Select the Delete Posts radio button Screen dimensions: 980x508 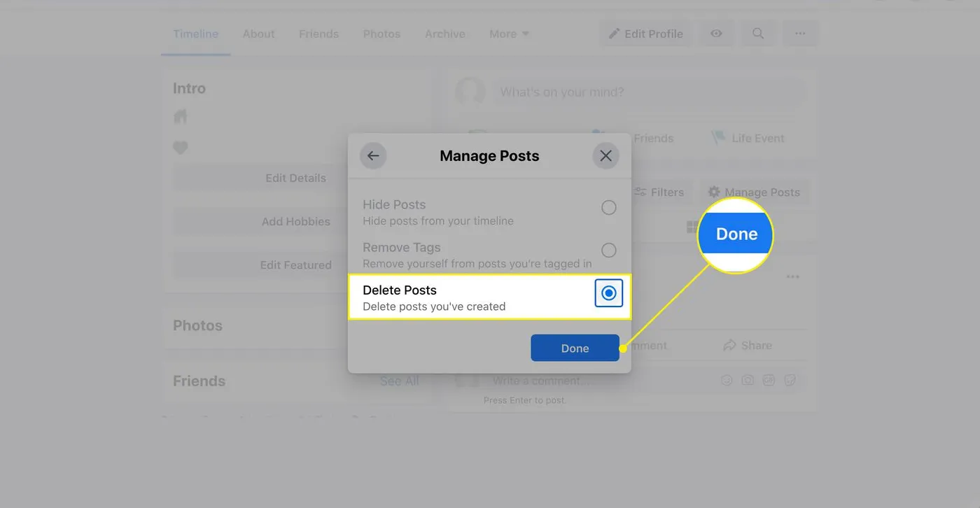(x=609, y=293)
